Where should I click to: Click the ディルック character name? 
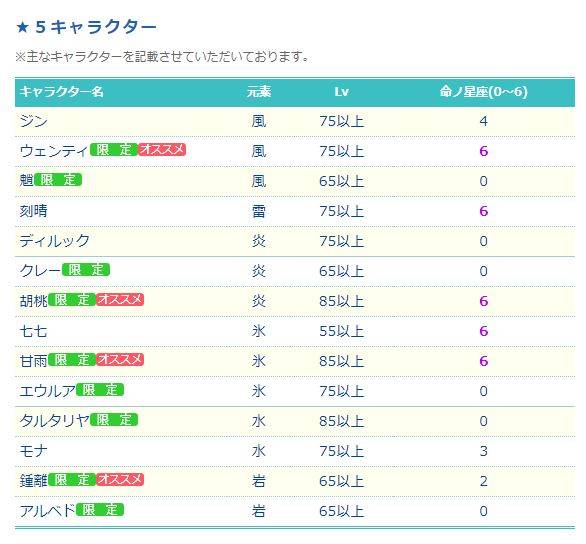pyautogui.click(x=55, y=241)
